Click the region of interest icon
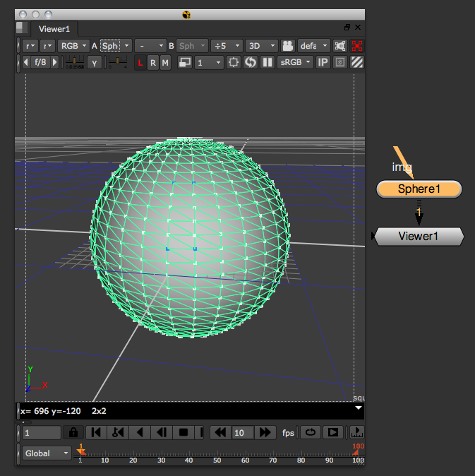The height and width of the screenshot is (476, 475). (x=234, y=63)
